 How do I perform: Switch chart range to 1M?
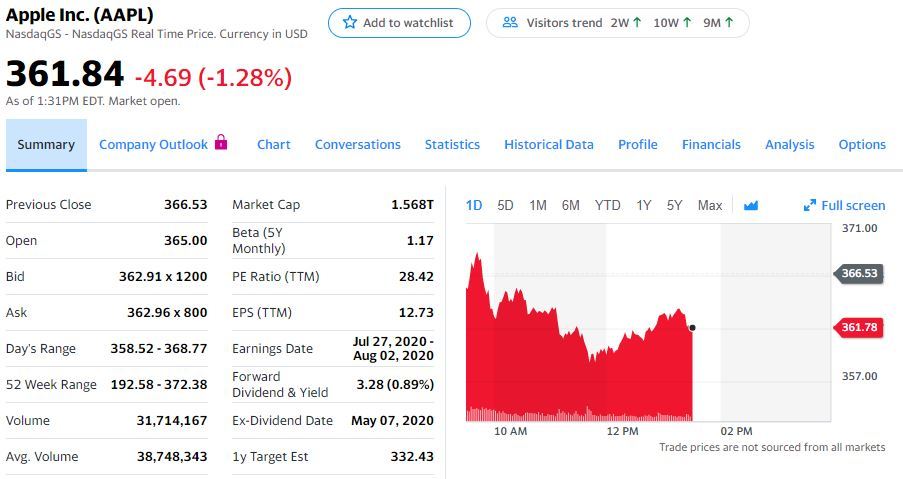click(x=538, y=205)
